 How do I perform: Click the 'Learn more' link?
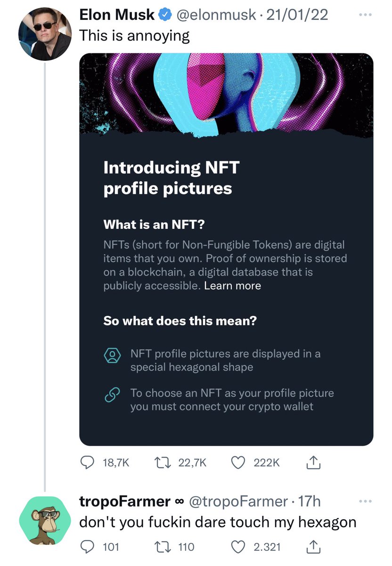click(x=232, y=286)
